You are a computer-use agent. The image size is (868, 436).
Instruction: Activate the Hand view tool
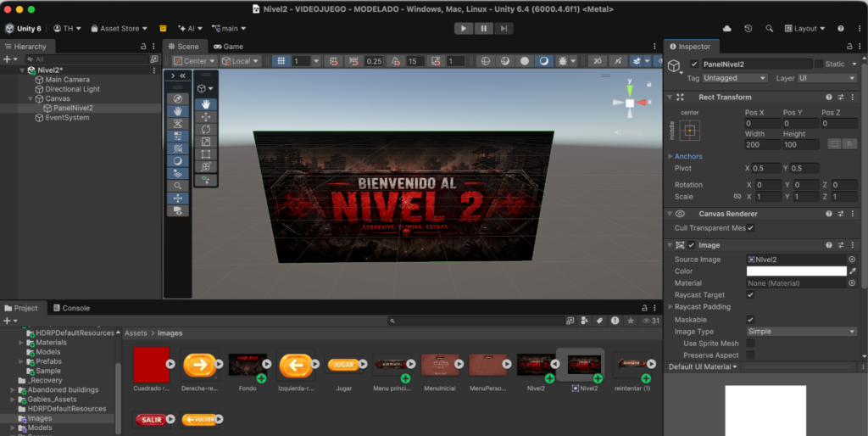click(x=206, y=104)
